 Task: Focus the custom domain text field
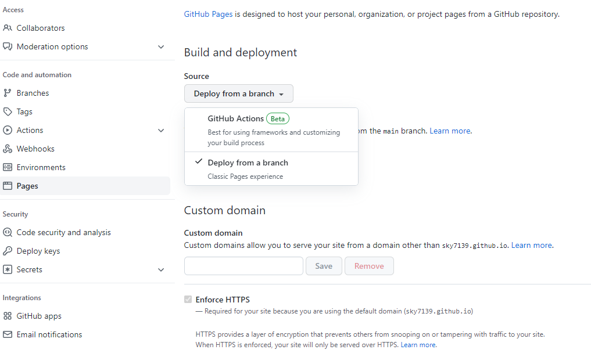[x=243, y=266]
